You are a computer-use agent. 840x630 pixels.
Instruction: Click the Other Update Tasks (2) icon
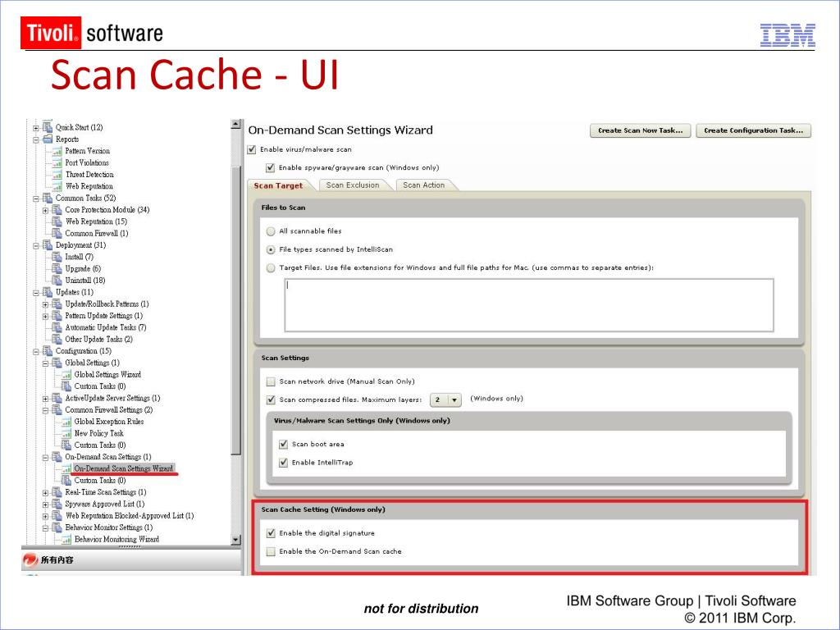[57, 339]
